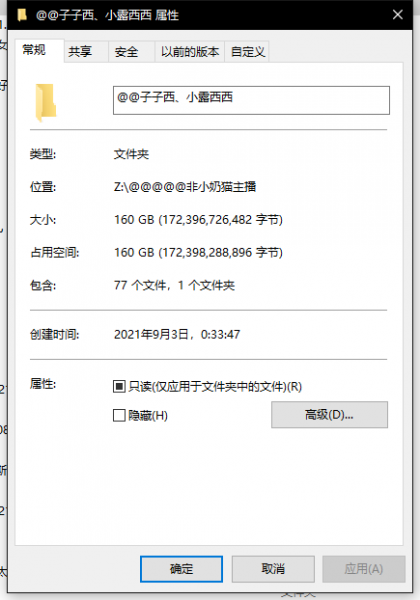Click the 位置 path value text
Image resolution: width=420 pixels, height=600 pixels.
[185, 187]
